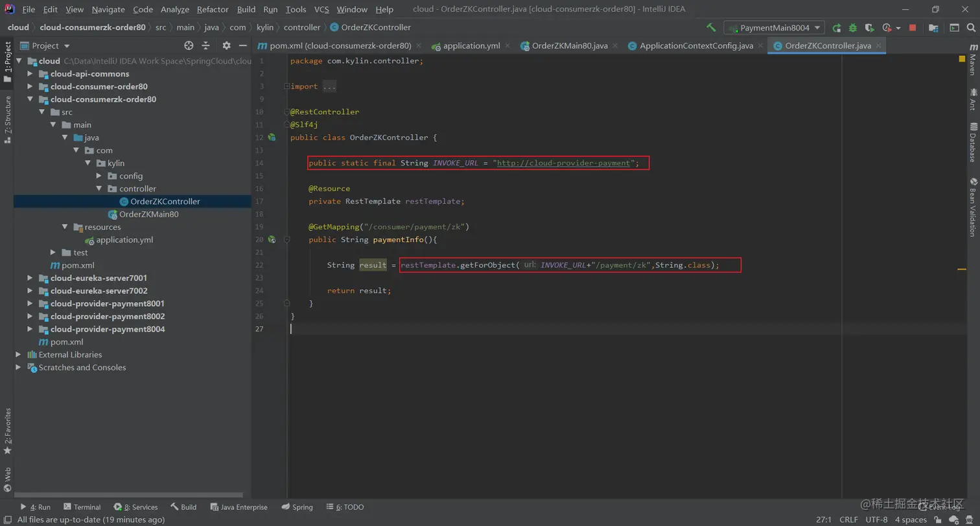Expand the config package folder
Image resolution: width=980 pixels, height=526 pixels.
(99, 176)
